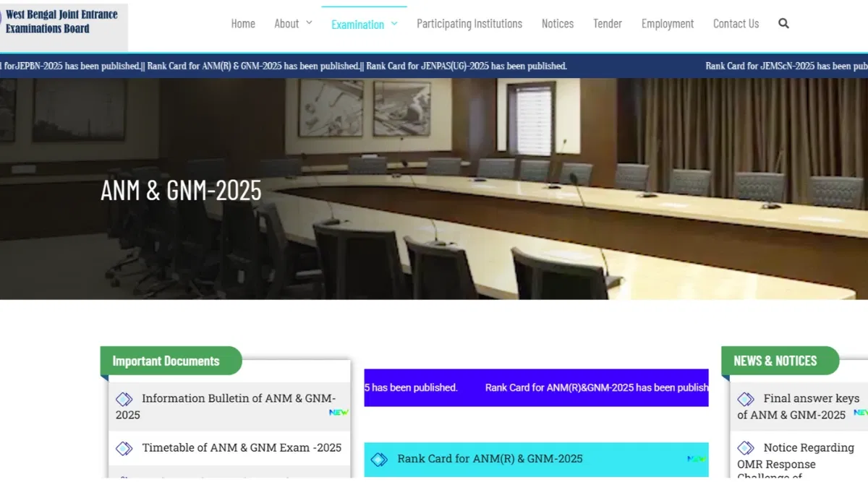Open the Tender menu item
This screenshot has width=868, height=482.
click(608, 24)
